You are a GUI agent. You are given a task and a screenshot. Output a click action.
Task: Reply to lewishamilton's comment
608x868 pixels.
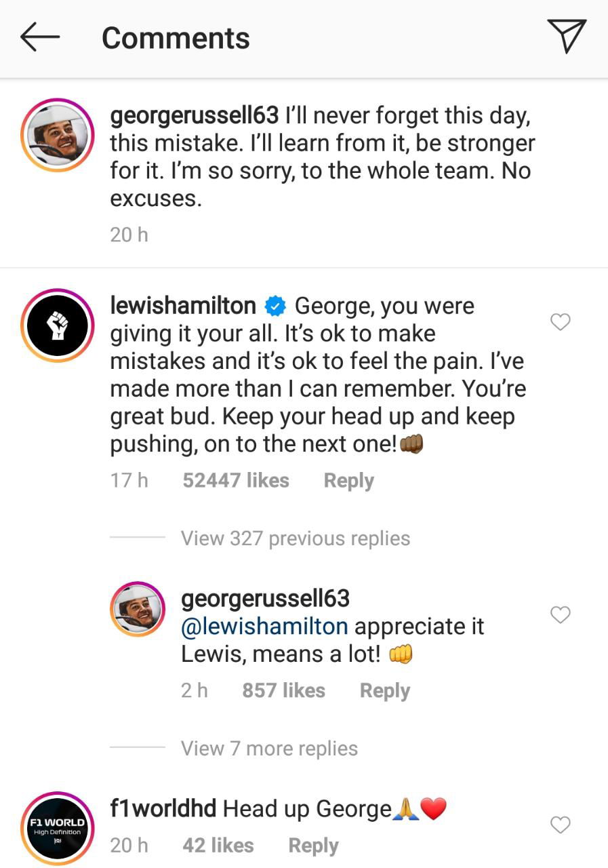coord(348,480)
